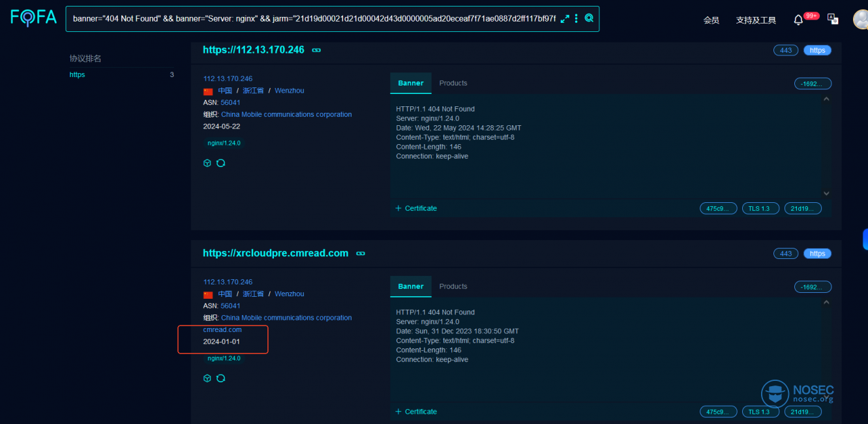Filter by 中国 in the xrcloudpre.cmread.com card

tap(225, 294)
